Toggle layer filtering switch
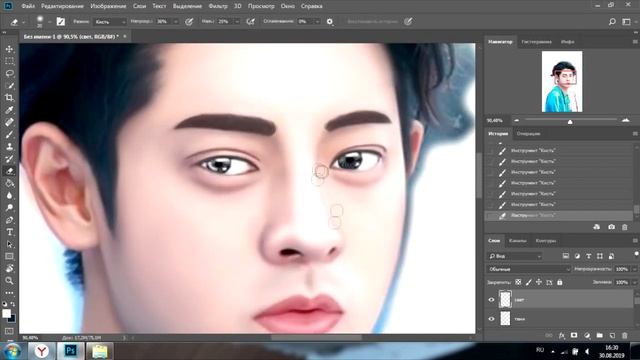Image resolution: width=640 pixels, height=360 pixels. tap(636, 254)
